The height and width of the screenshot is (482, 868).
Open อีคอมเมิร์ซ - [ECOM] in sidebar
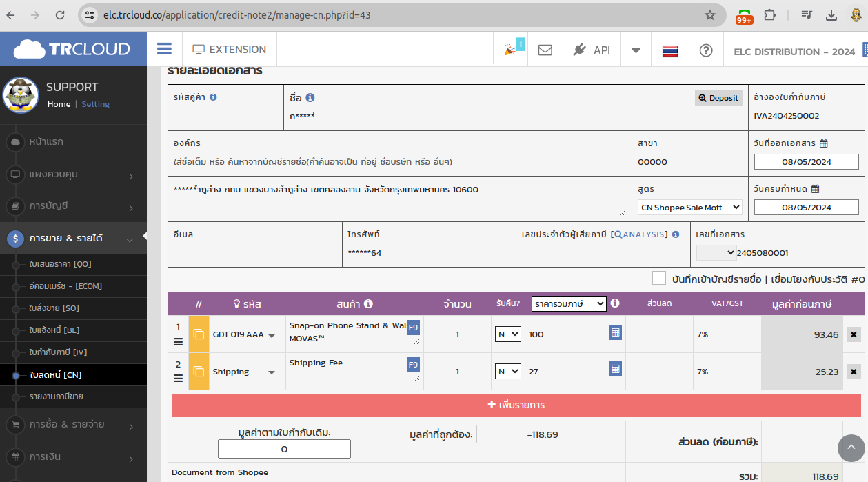pyautogui.click(x=65, y=285)
